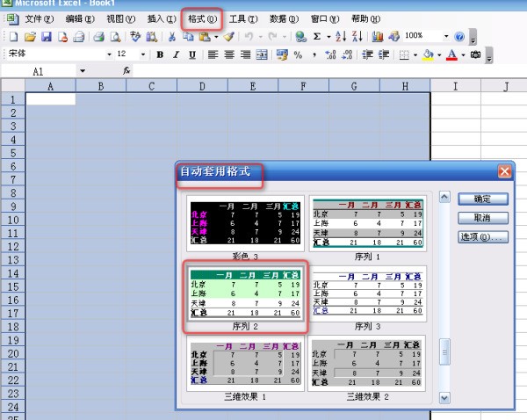Image resolution: width=527 pixels, height=420 pixels.
Task: Click 取消 button in dialog
Action: tap(482, 218)
